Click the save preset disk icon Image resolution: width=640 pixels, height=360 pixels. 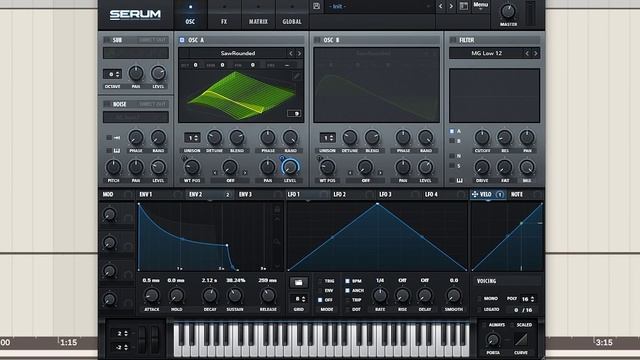tap(316, 6)
